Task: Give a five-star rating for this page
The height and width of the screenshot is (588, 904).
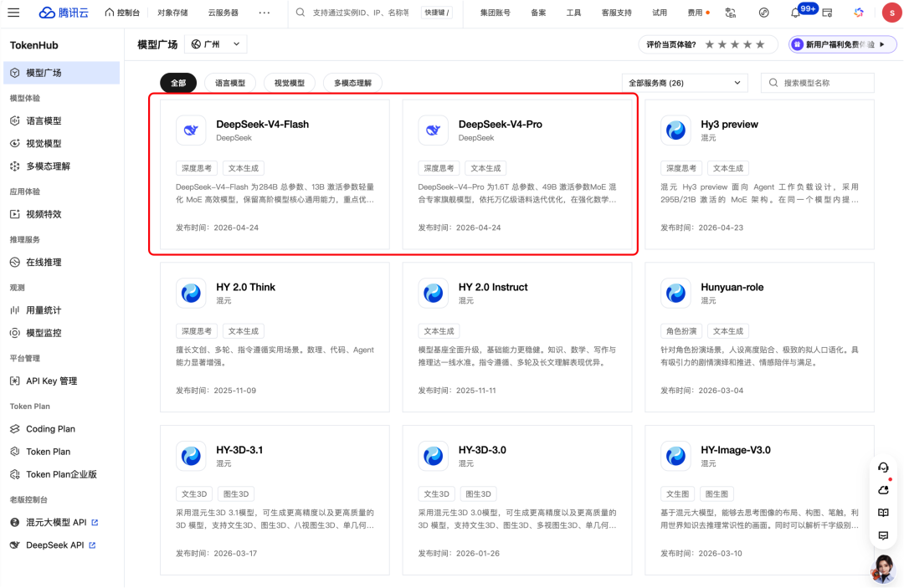Action: (x=758, y=43)
